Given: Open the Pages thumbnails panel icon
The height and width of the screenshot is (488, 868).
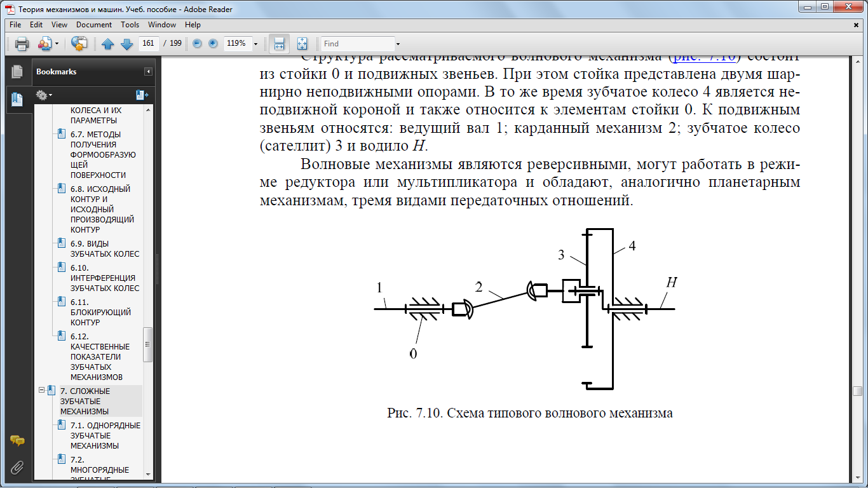Looking at the screenshot, I should [17, 72].
